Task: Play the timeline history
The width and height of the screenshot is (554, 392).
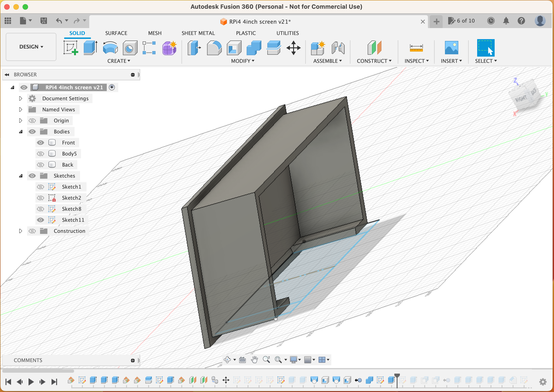Action: click(31, 382)
